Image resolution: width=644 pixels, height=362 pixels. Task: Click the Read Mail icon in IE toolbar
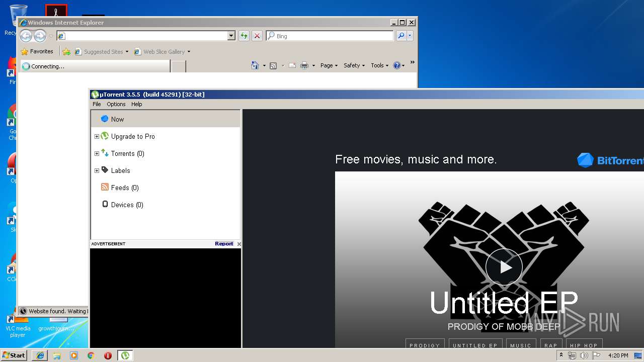point(292,65)
